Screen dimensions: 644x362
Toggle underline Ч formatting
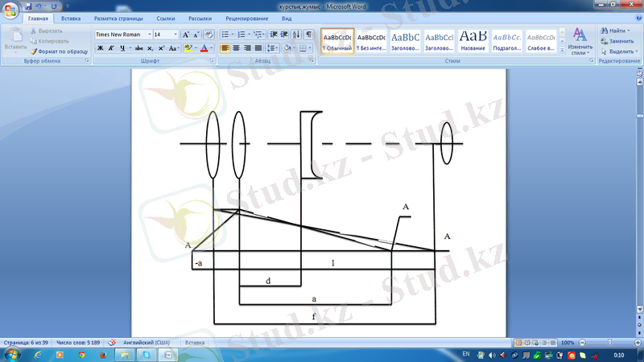tap(122, 48)
